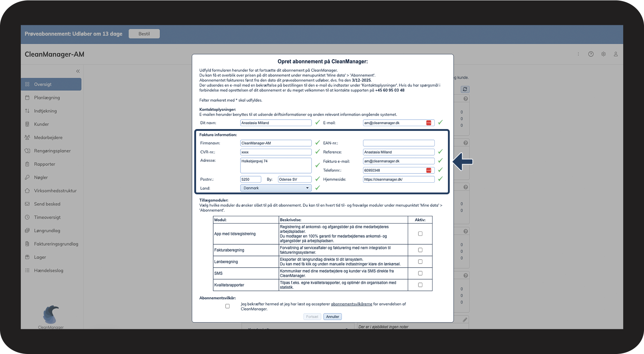
Task: Click into the EAN-nr. input field
Action: coord(398,143)
